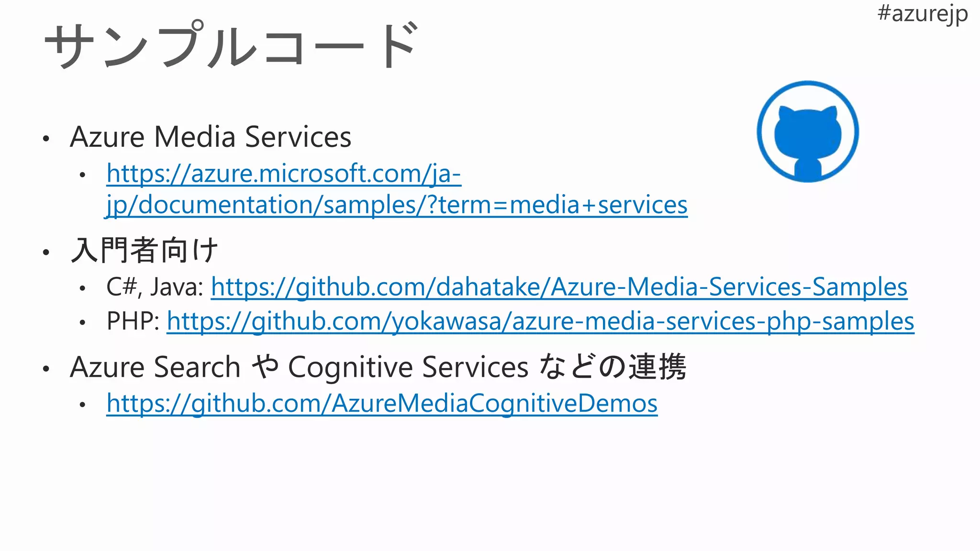Click the bullet before Azure Media Services

click(46, 139)
